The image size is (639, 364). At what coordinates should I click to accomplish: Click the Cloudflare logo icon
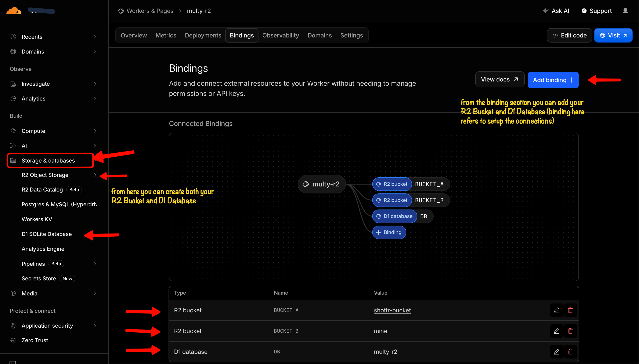[x=14, y=11]
